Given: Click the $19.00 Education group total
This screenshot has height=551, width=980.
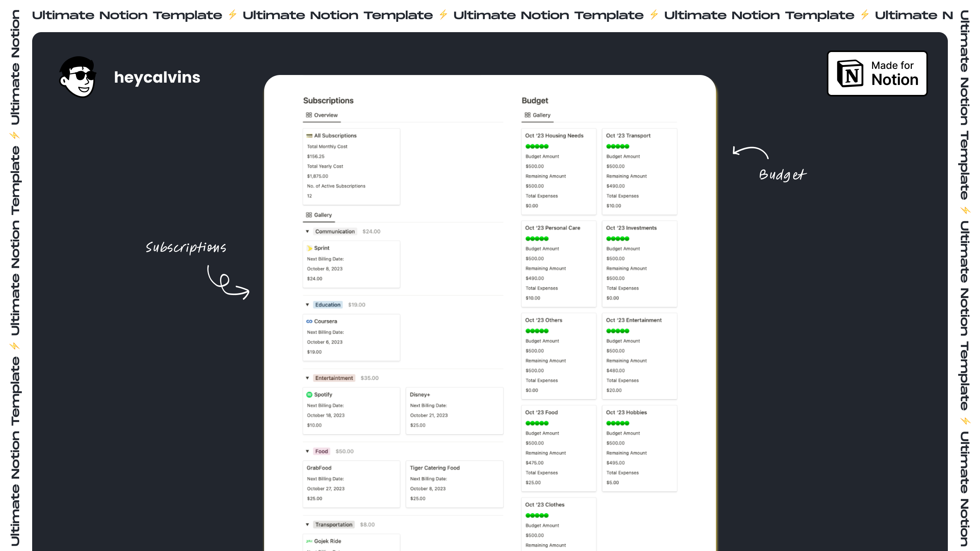Looking at the screenshot, I should (357, 305).
